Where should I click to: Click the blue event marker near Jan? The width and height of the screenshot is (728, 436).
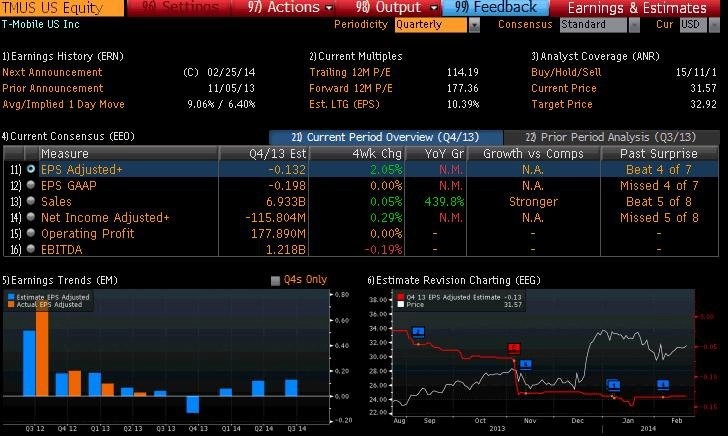(613, 385)
